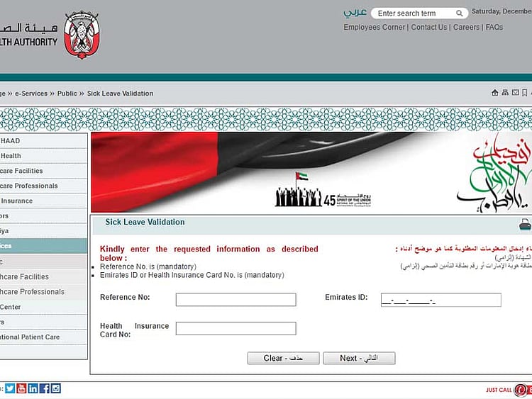
Task: Click the search magnifier icon
Action: coord(460,13)
